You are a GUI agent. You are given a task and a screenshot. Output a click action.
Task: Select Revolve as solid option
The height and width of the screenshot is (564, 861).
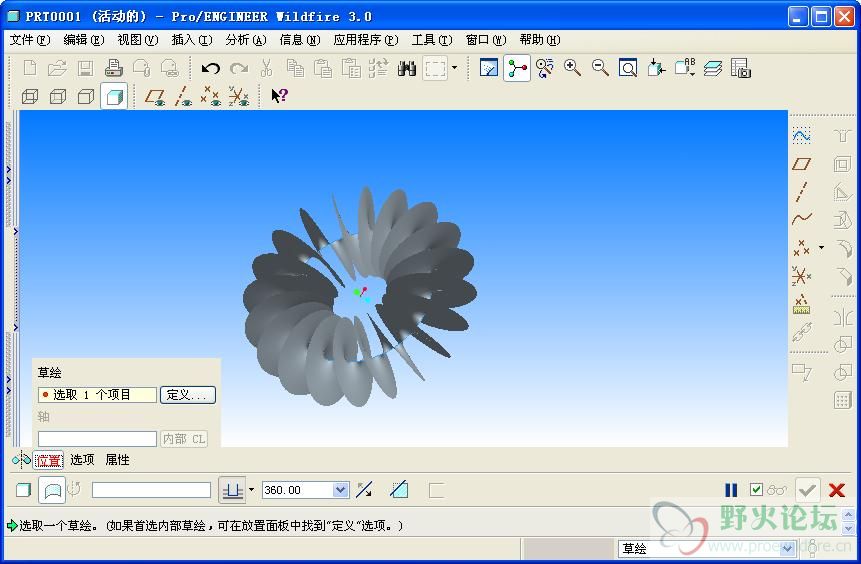coord(24,490)
